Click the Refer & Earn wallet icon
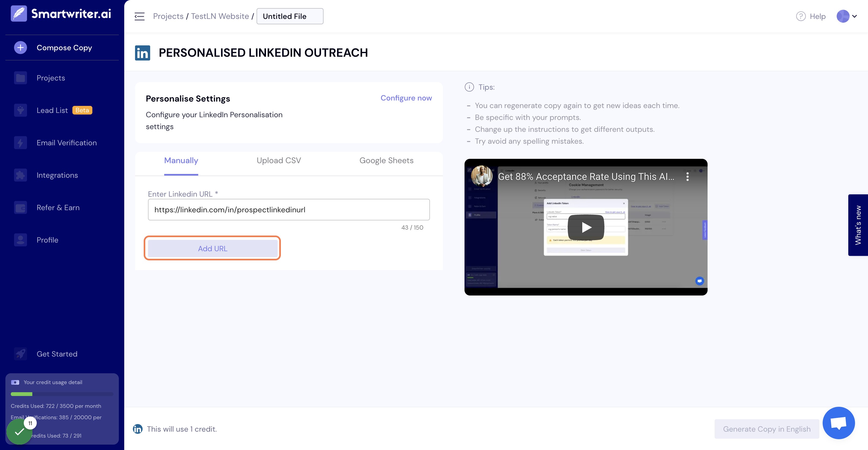868x450 pixels. [x=21, y=207]
